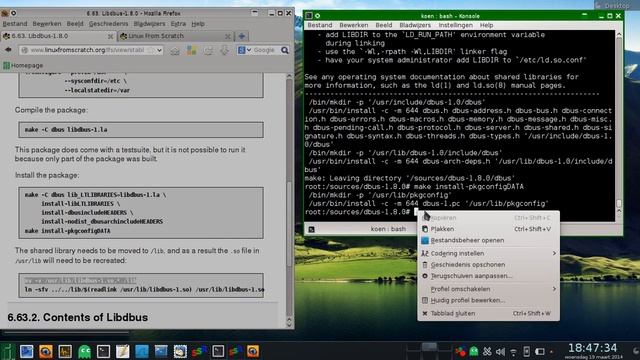Image resolution: width=640 pixels, height=360 pixels.
Task: Click Thunderbird mail icon in taskbar
Action: 180,351
